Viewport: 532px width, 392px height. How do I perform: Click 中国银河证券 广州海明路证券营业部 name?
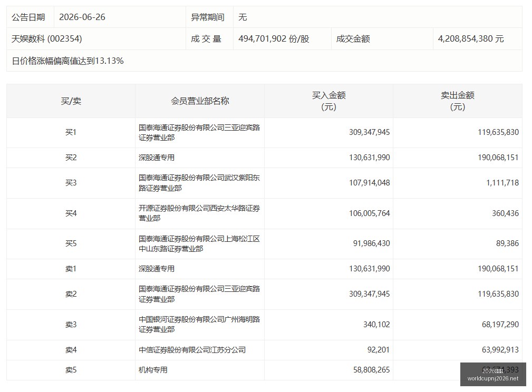(x=199, y=325)
